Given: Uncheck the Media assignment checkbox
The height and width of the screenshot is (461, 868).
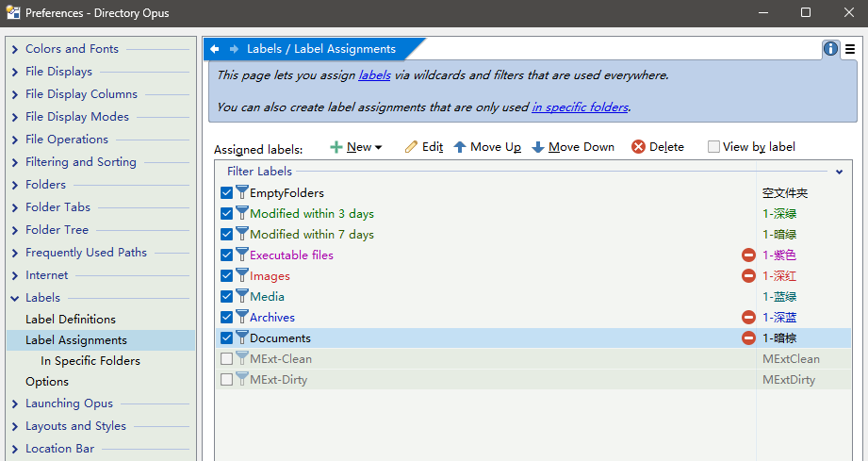Looking at the screenshot, I should (x=226, y=297).
